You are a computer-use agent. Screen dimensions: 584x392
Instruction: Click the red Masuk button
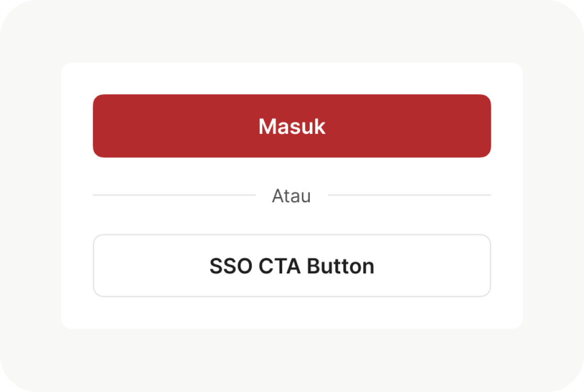[291, 126]
